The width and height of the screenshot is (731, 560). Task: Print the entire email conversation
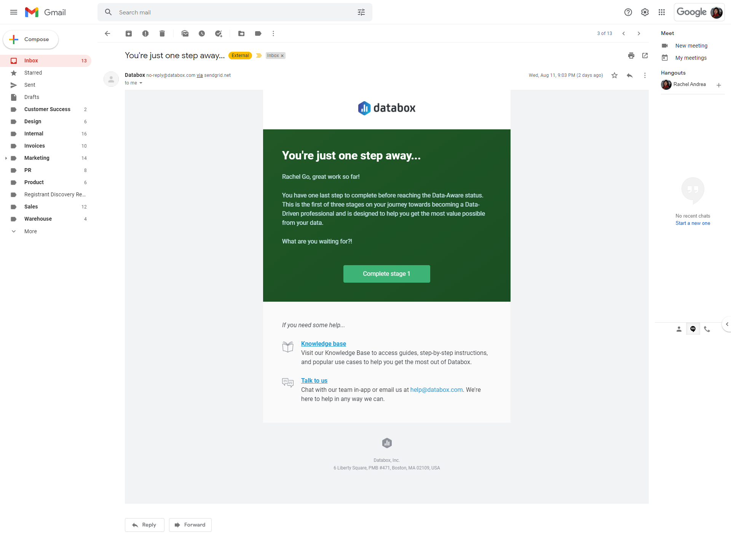(x=631, y=56)
